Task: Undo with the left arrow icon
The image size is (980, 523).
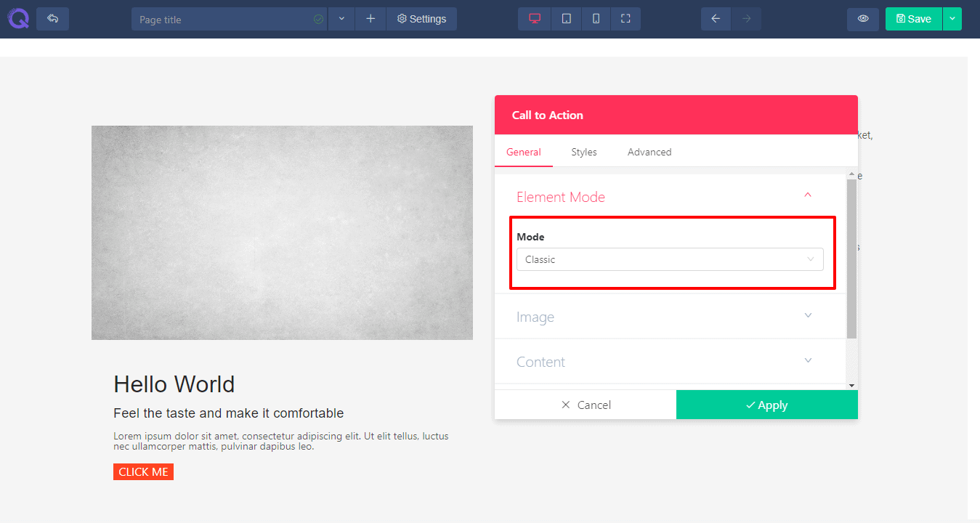Action: point(716,19)
